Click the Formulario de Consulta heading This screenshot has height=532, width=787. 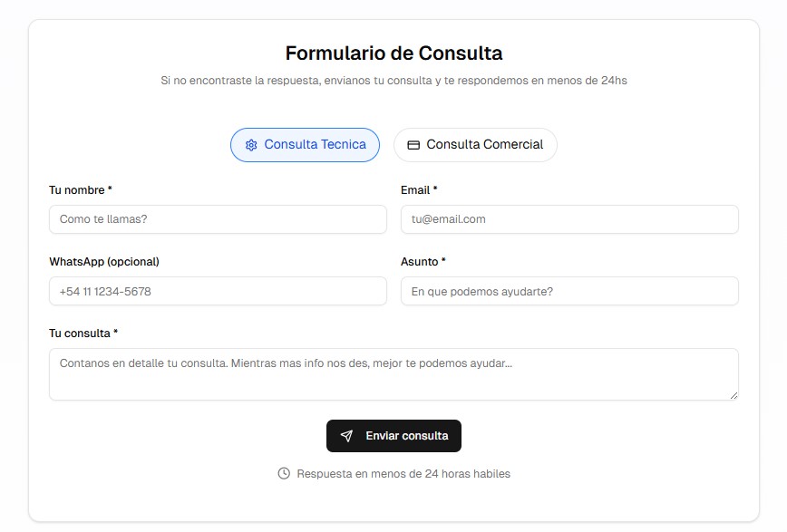point(393,53)
